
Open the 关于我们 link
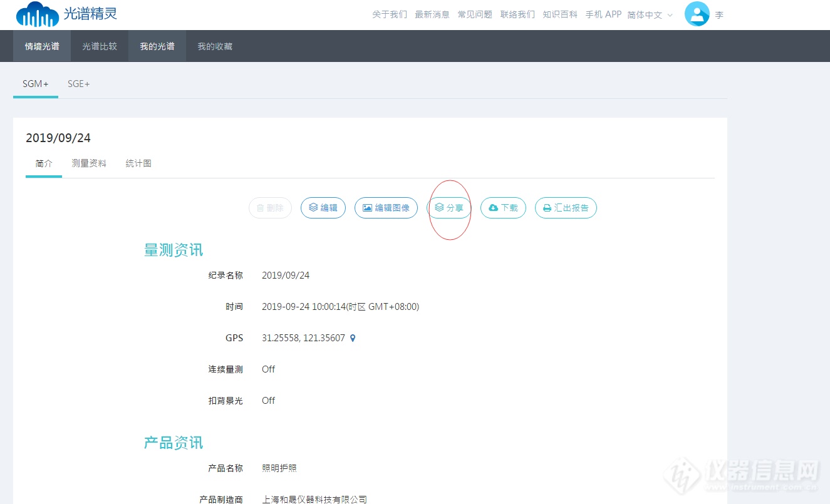click(390, 14)
